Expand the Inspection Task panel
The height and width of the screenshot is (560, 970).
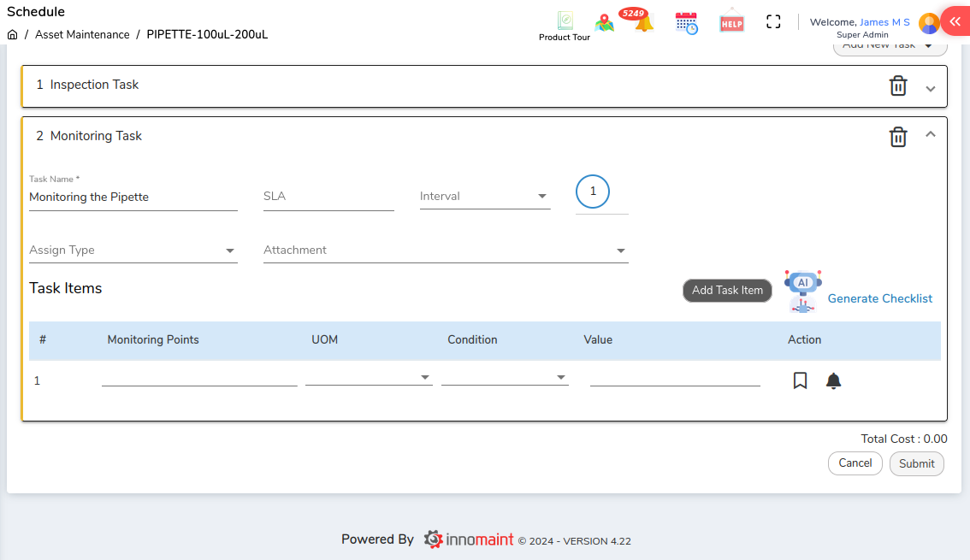[931, 89]
